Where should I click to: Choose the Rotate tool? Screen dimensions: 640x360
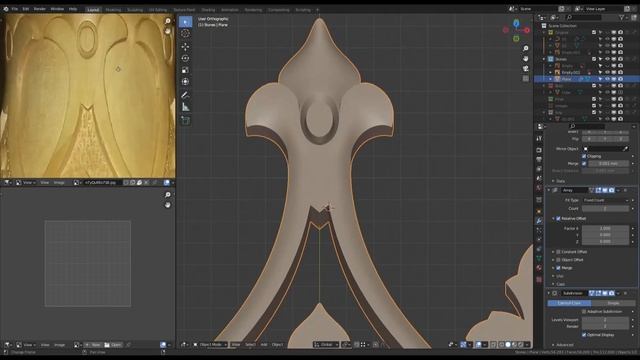[x=185, y=58]
